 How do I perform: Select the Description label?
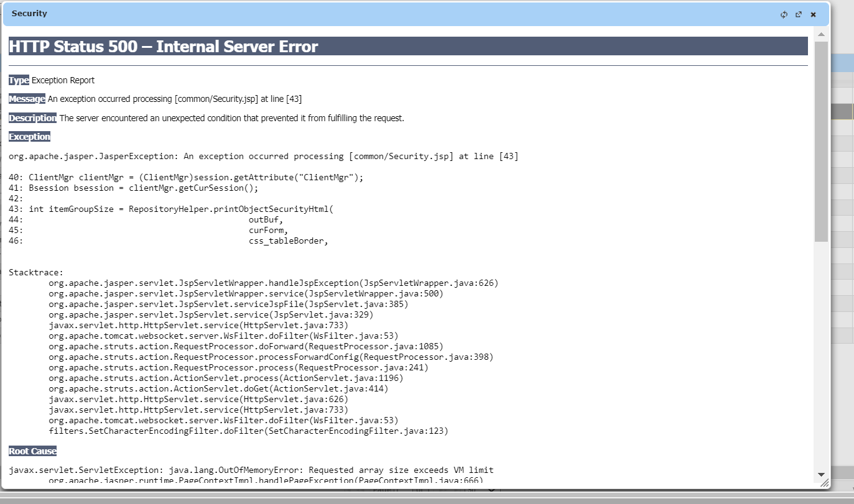[x=32, y=118]
